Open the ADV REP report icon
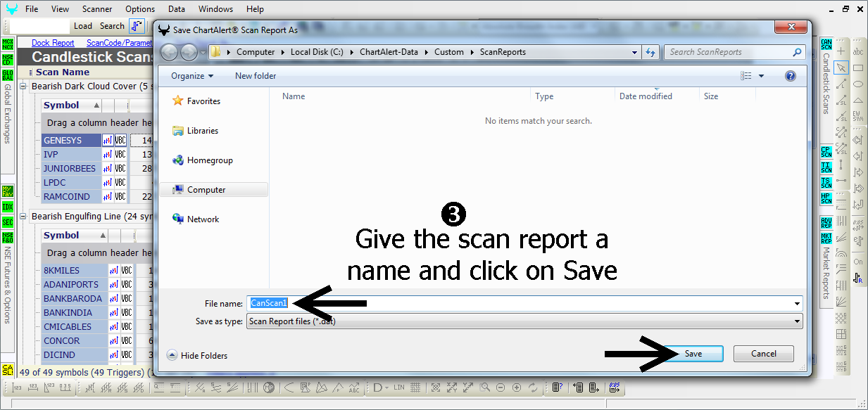 coord(826,222)
